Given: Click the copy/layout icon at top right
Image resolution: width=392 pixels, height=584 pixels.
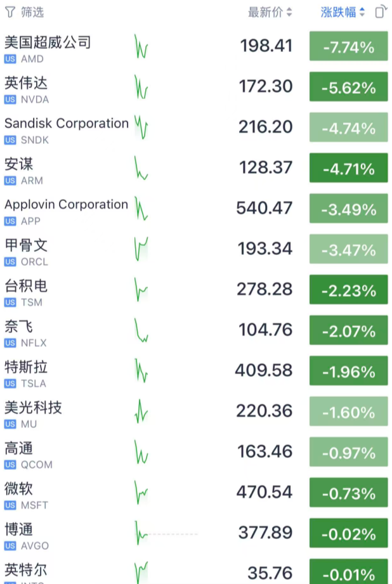Looking at the screenshot, I should point(380,12).
